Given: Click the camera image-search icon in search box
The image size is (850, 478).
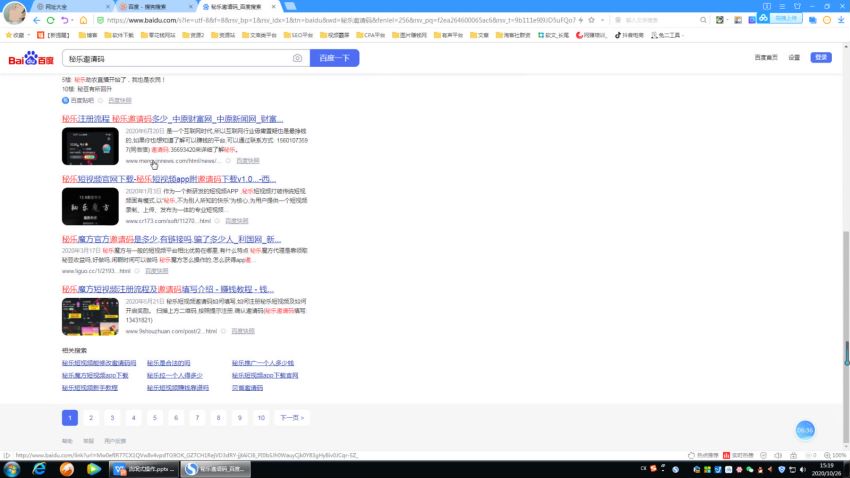Looking at the screenshot, I should tap(297, 58).
